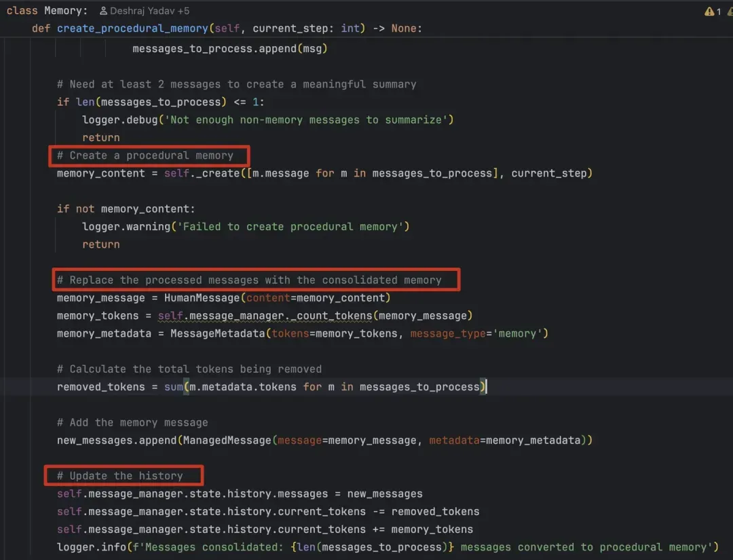This screenshot has height=560, width=733.
Task: Click 'MessageMetadata' in memory_metadata line
Action: click(217, 334)
